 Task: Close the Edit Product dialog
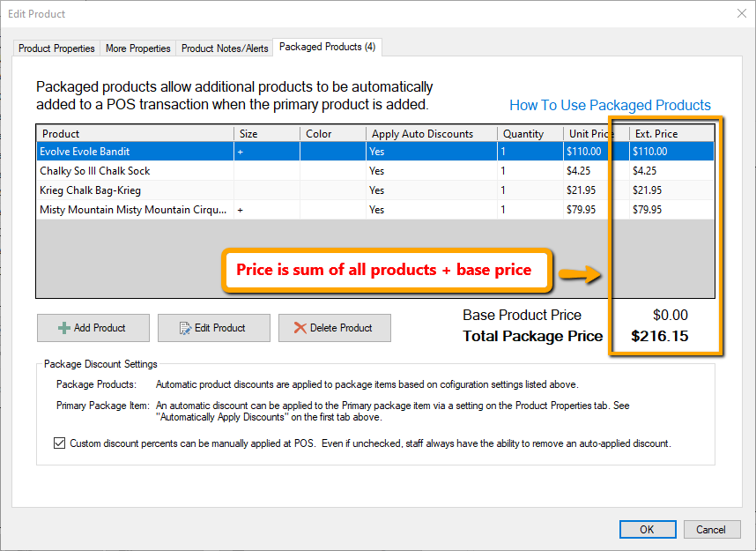coord(742,13)
